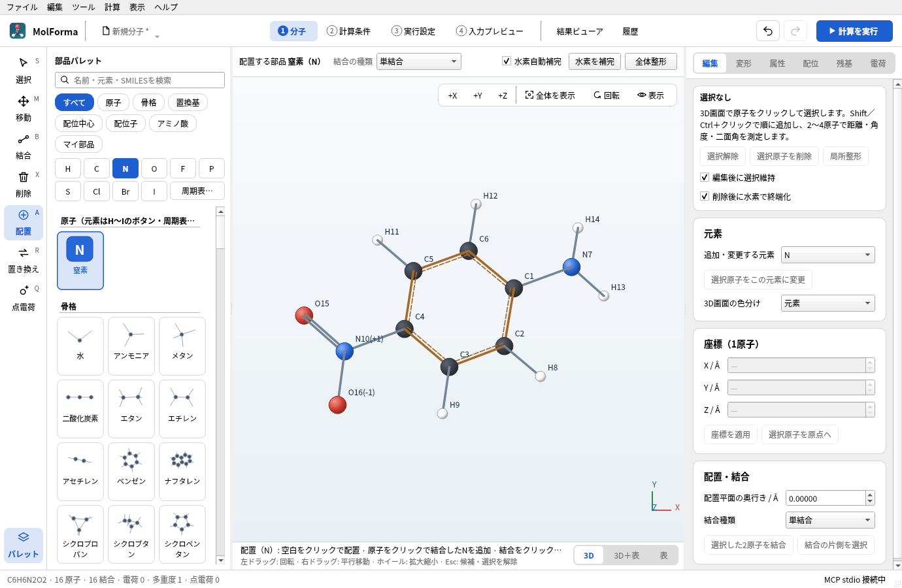Undo the last edit
The image size is (902, 588).
(x=768, y=31)
